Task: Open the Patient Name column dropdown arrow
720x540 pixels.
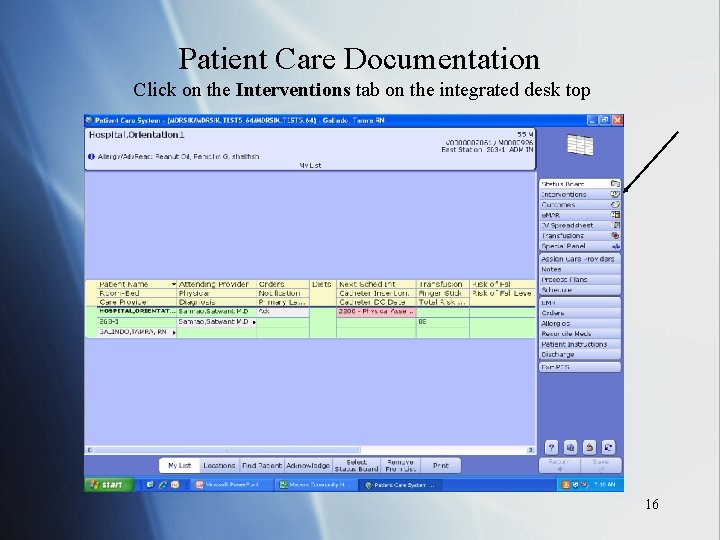Action: (174, 284)
